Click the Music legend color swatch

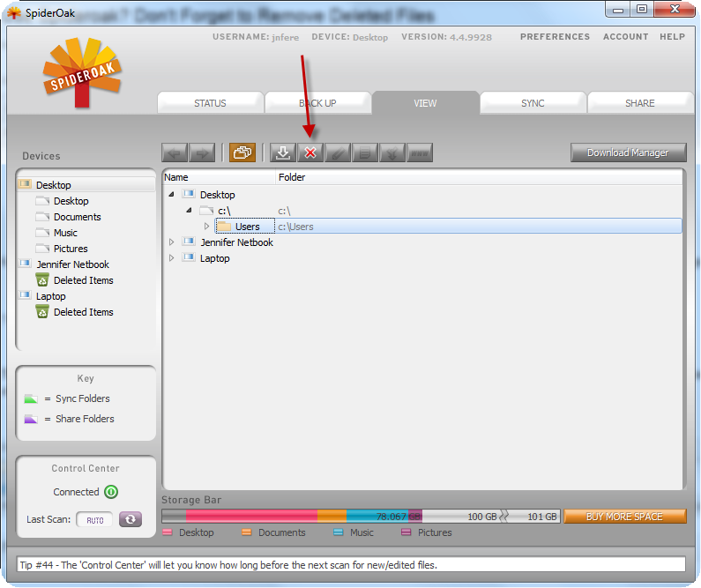click(x=339, y=532)
